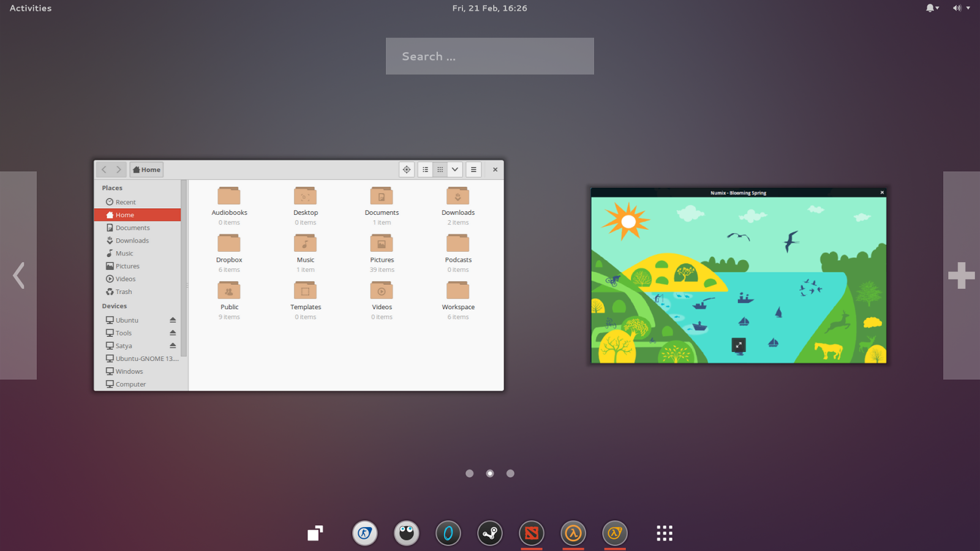
Task: Click the search files icon in the file manager
Action: click(407, 170)
